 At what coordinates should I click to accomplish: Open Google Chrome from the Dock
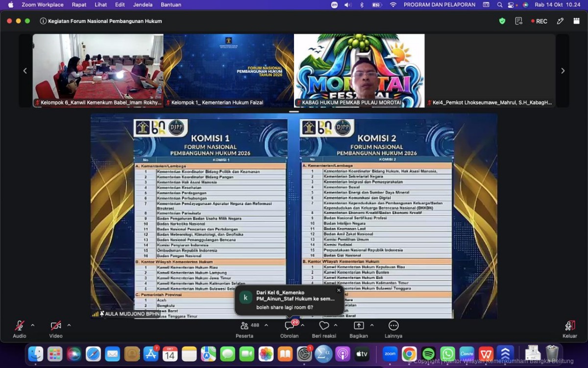click(x=409, y=353)
